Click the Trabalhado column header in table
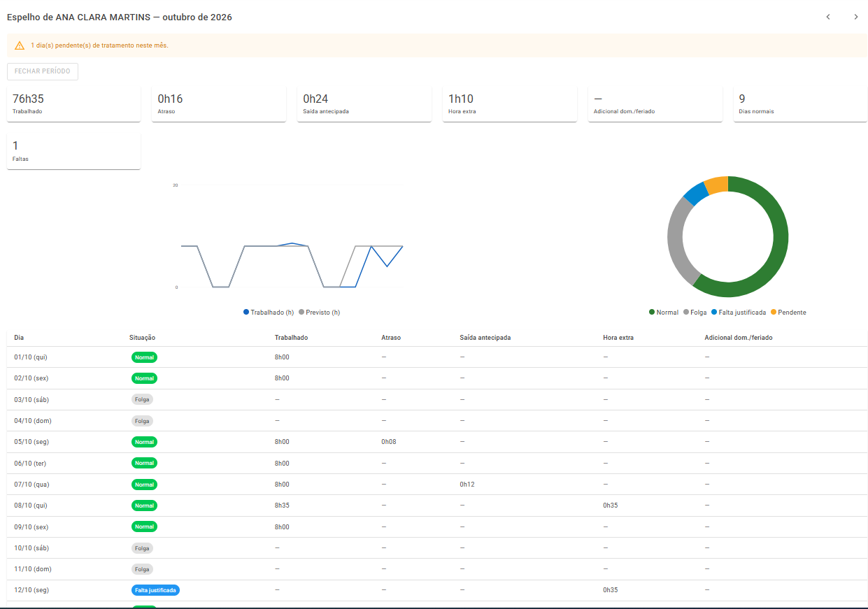Viewport: 868px width, 609px height. 291,338
